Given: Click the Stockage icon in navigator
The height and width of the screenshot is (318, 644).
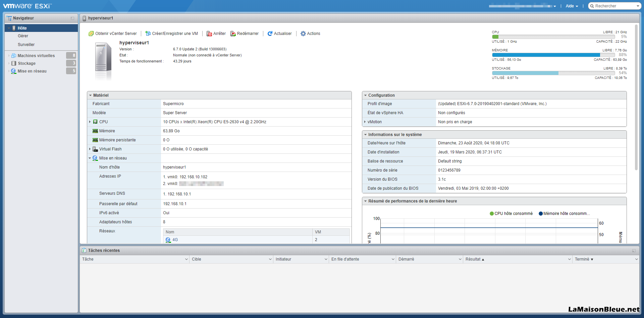Looking at the screenshot, I should tap(14, 63).
